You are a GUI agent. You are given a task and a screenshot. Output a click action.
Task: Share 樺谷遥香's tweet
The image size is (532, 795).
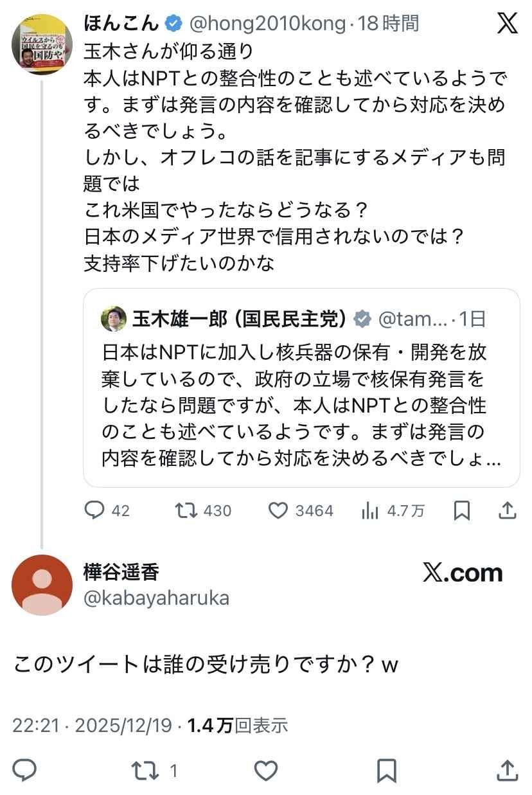click(508, 769)
